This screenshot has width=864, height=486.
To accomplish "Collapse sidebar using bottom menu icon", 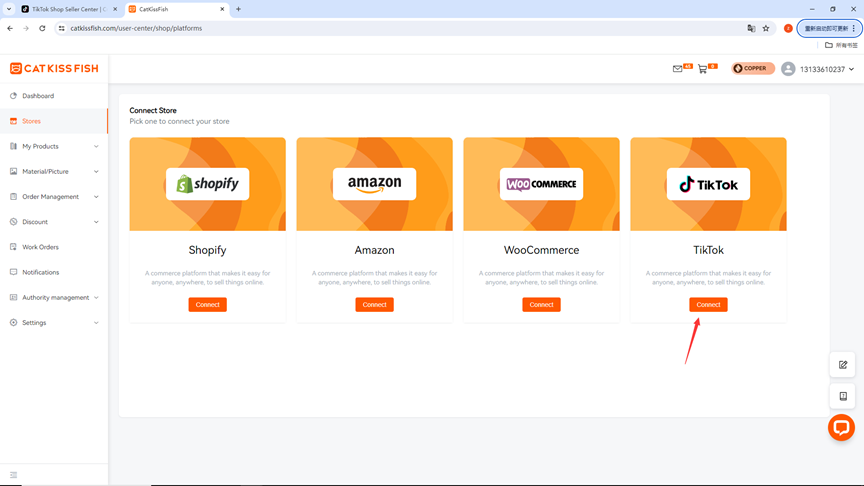I will (x=14, y=475).
